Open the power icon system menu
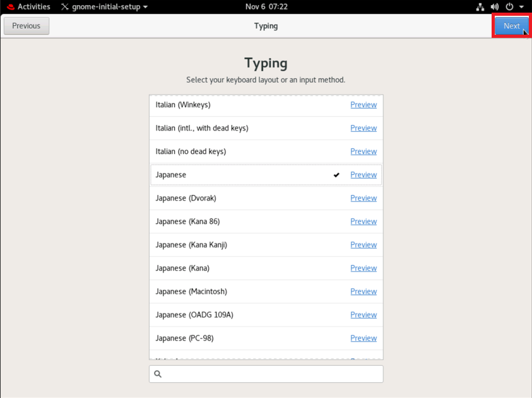The image size is (532, 398). tap(509, 7)
